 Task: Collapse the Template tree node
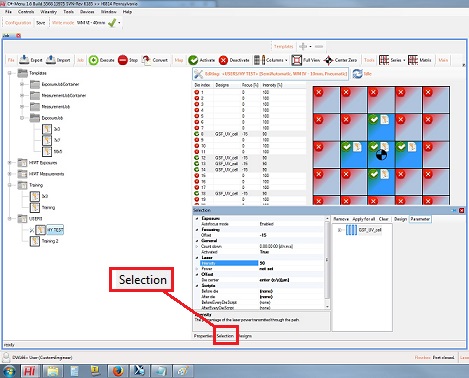click(10, 73)
